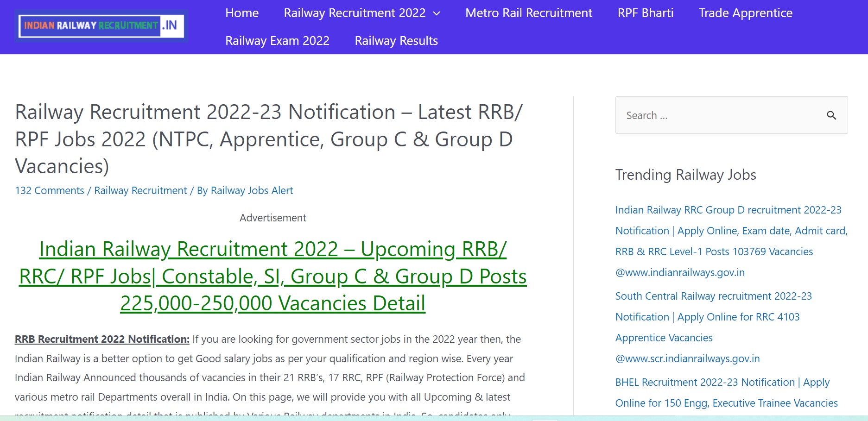The image size is (868, 421).
Task: Open the Railway Recruitment category link
Action: coord(140,190)
